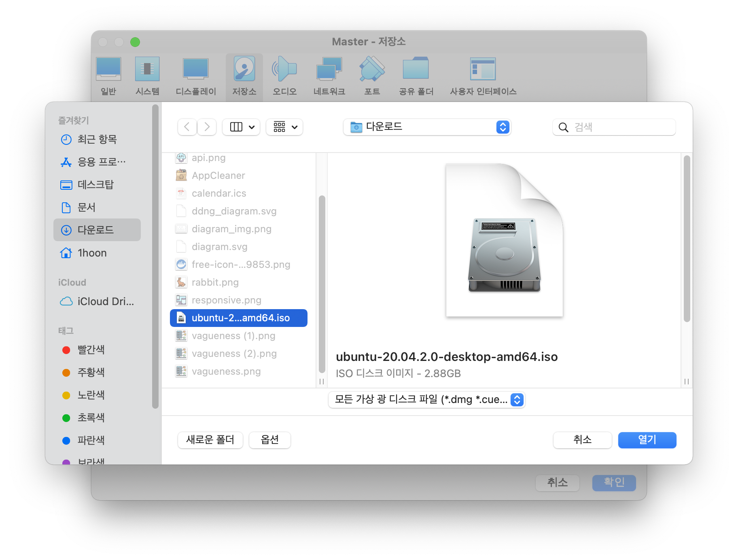Click the 옵션 button
This screenshot has height=560, width=738.
(270, 440)
